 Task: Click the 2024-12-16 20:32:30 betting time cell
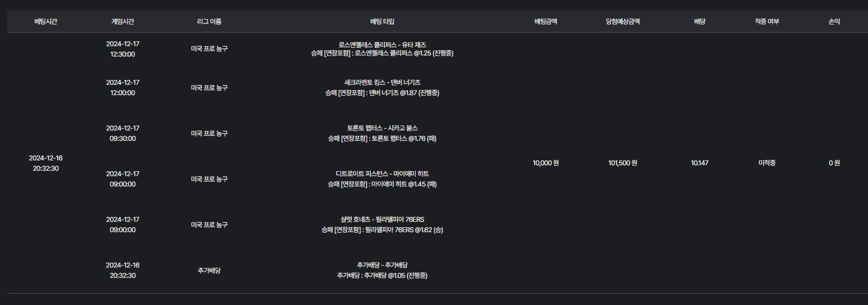46,163
